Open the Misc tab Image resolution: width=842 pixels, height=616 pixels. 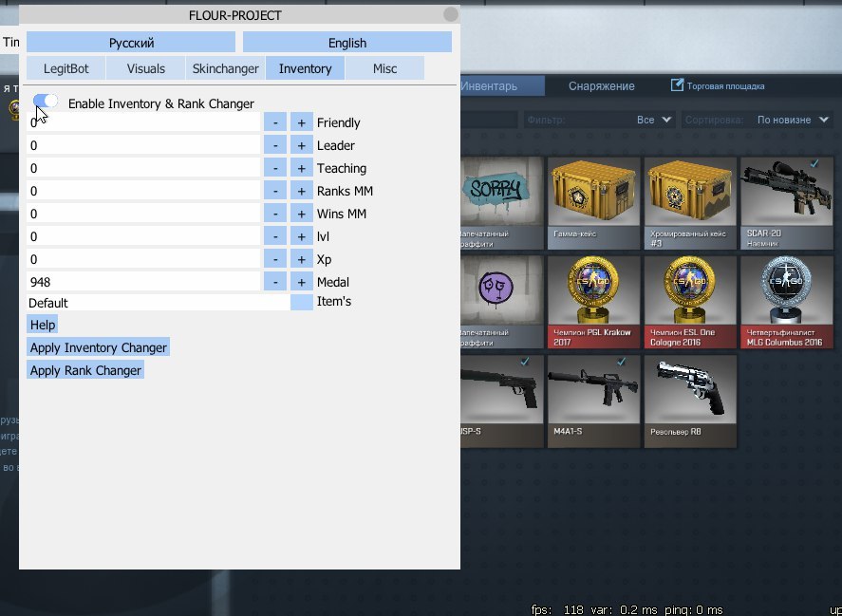pos(384,68)
